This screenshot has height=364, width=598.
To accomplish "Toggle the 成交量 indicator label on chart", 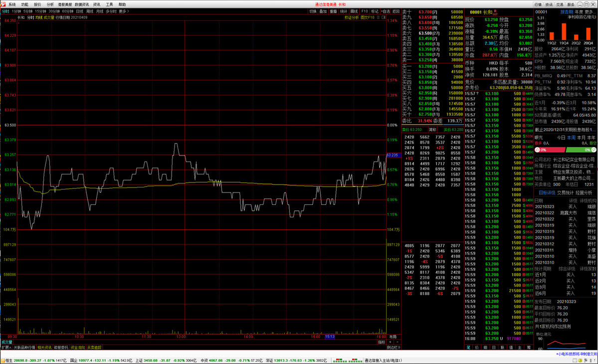I will coord(49,17).
